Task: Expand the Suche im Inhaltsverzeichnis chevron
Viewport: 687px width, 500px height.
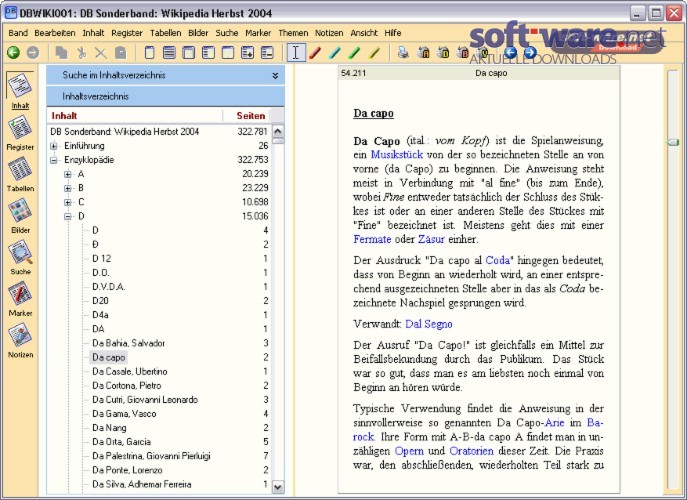Action: (275, 75)
